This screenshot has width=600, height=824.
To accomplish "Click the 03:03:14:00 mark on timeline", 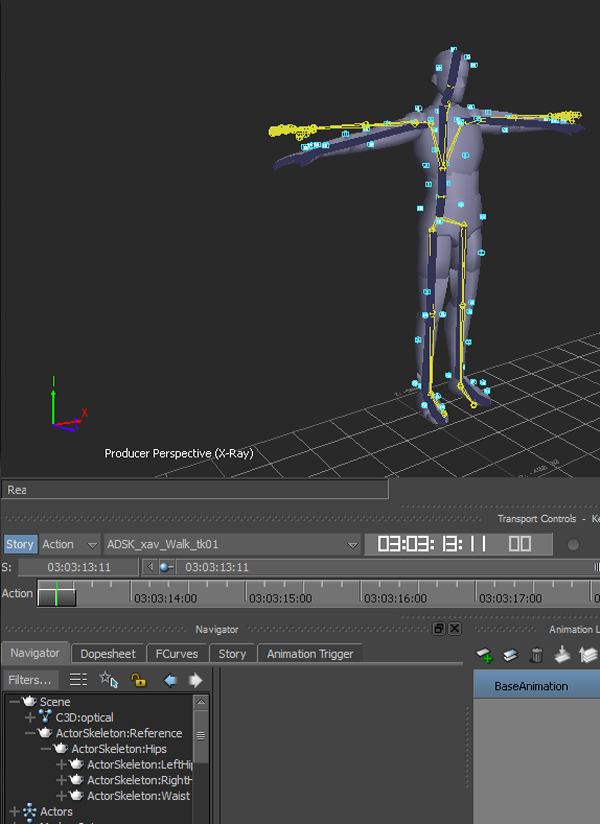I will pos(165,598).
